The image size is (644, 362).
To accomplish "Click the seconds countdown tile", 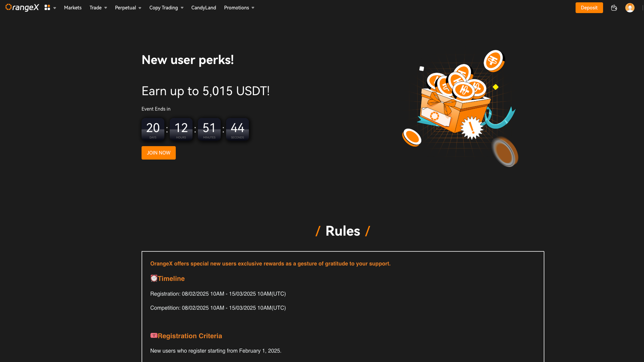I will (237, 129).
